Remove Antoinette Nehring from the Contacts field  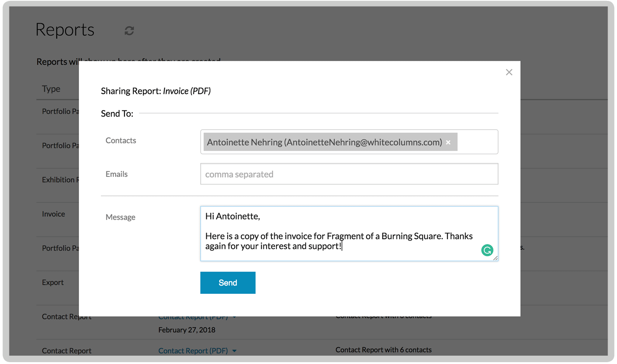click(x=448, y=142)
